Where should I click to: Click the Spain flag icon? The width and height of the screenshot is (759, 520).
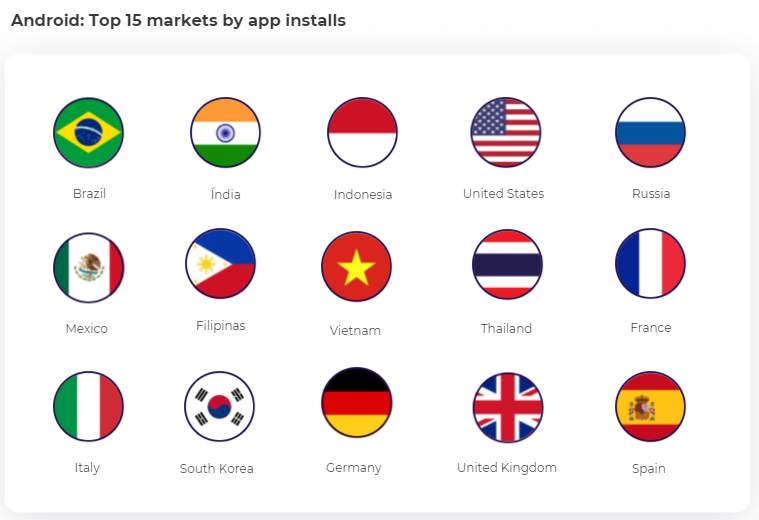pyautogui.click(x=650, y=406)
